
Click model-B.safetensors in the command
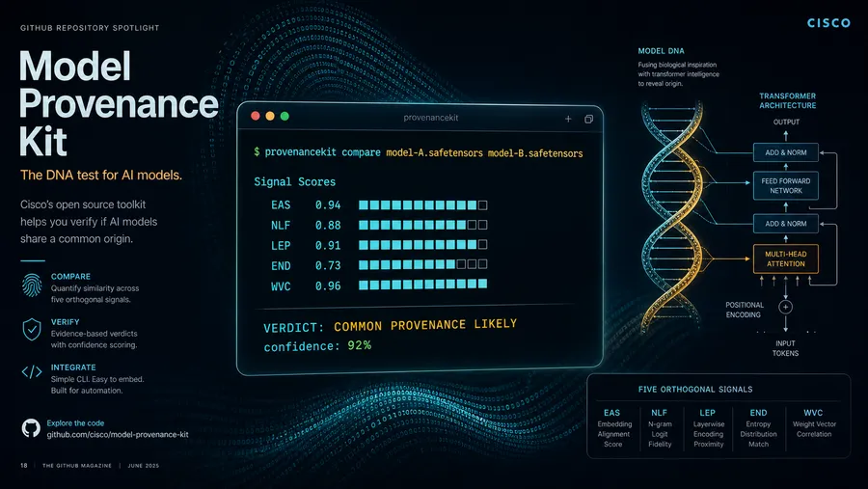[535, 153]
